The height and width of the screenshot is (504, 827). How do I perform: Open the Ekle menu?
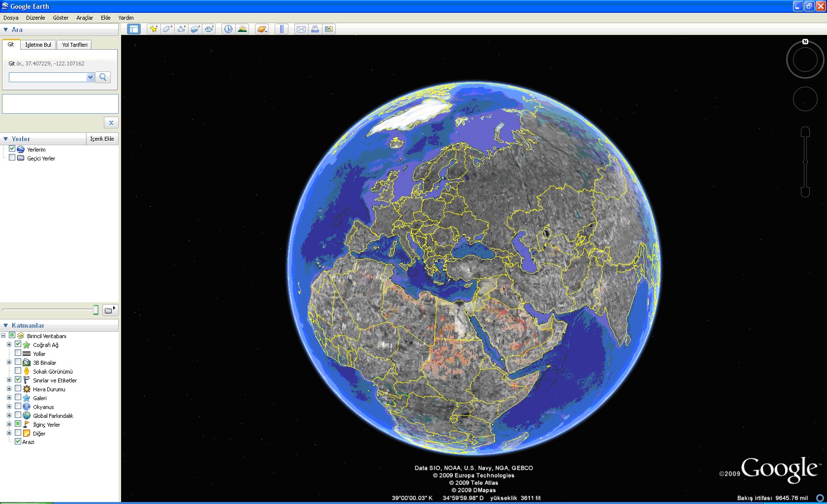pos(106,18)
